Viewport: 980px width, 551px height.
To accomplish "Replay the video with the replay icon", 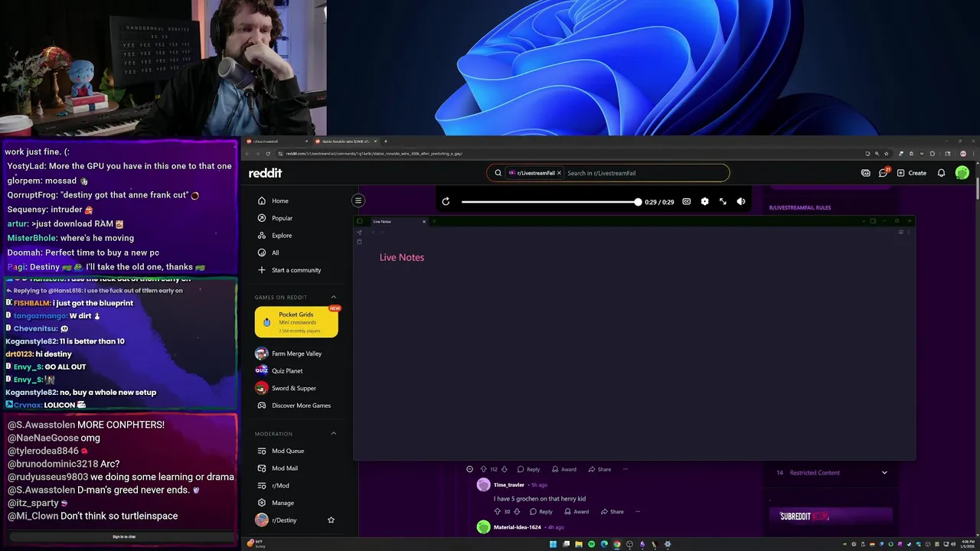I will [x=446, y=201].
